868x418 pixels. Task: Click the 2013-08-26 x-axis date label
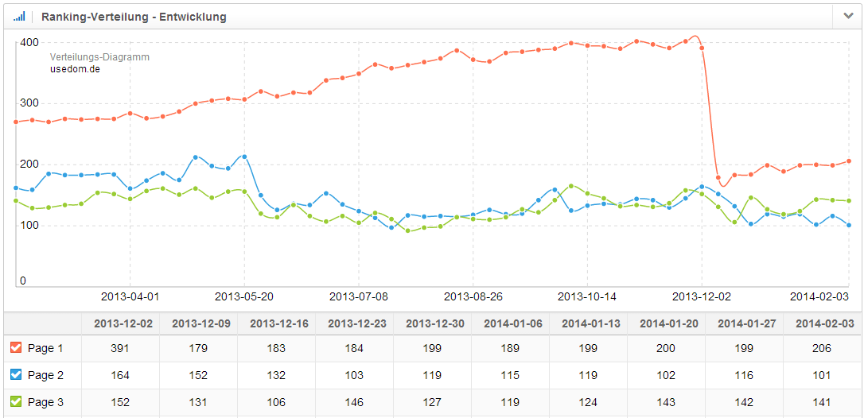pos(473,296)
